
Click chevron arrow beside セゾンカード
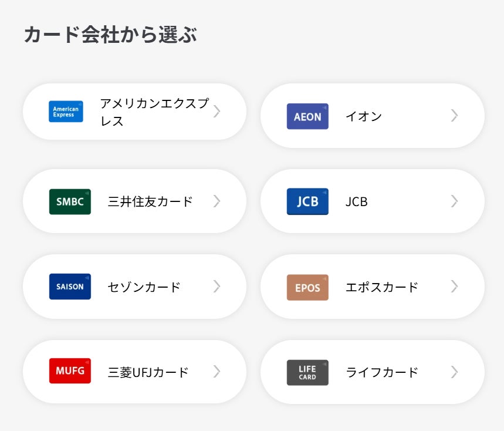click(217, 287)
